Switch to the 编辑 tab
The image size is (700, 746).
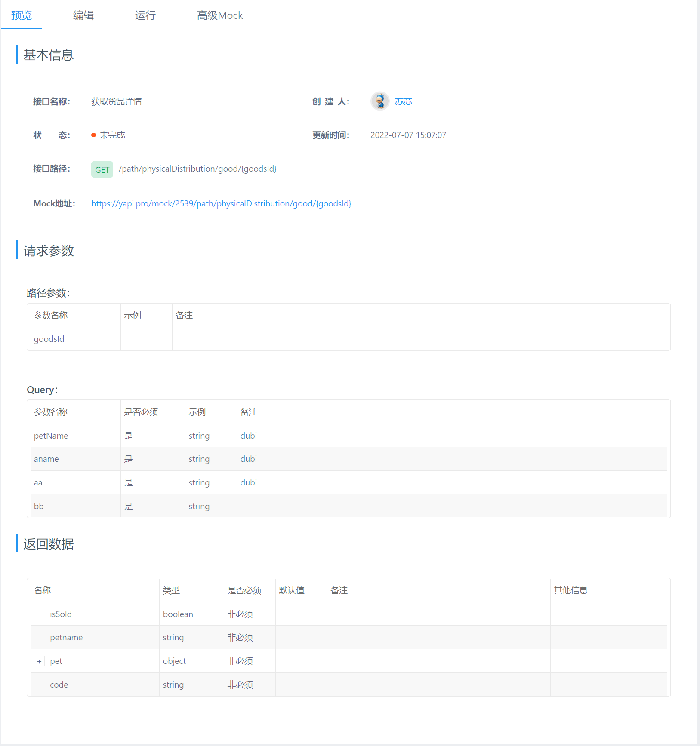point(83,15)
